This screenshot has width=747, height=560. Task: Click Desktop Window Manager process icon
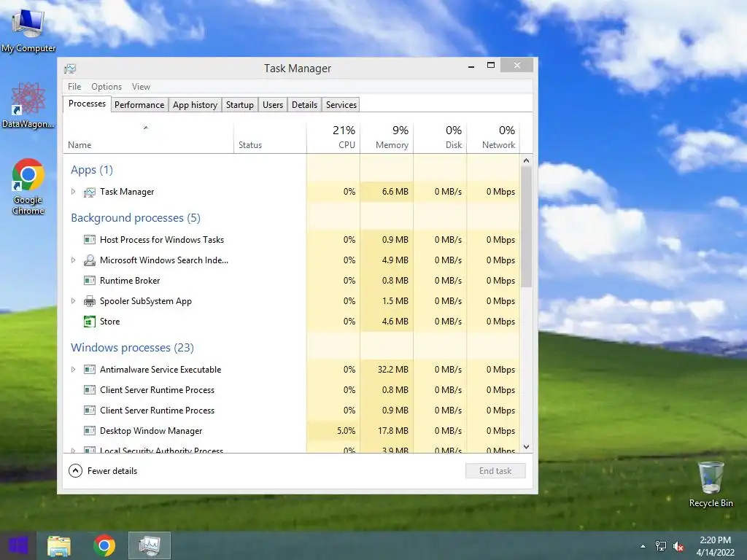90,430
